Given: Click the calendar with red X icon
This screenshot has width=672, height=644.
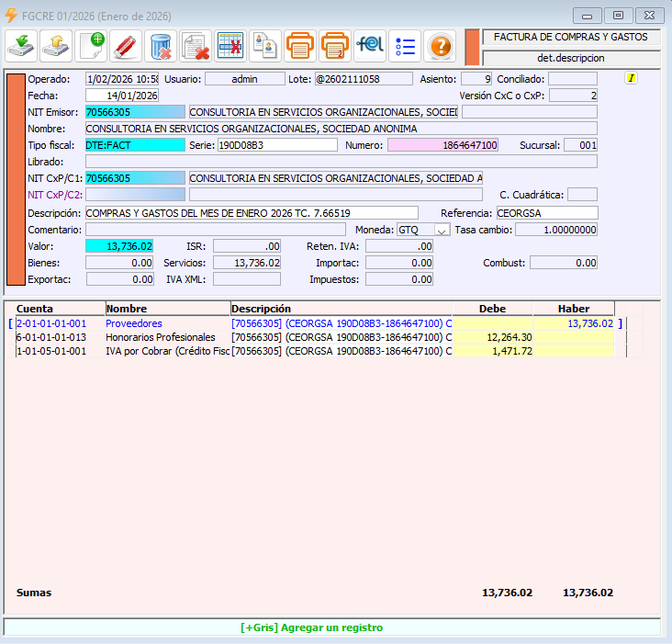Looking at the screenshot, I should [x=230, y=45].
